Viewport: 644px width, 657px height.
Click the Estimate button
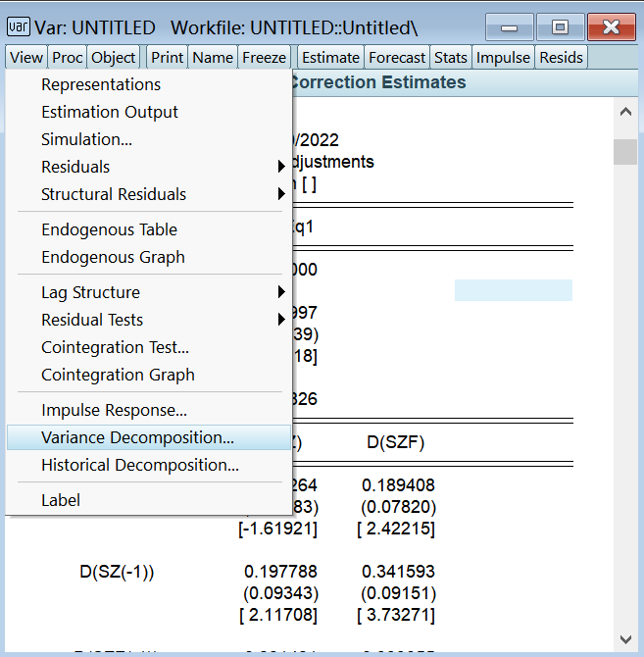[x=331, y=58]
